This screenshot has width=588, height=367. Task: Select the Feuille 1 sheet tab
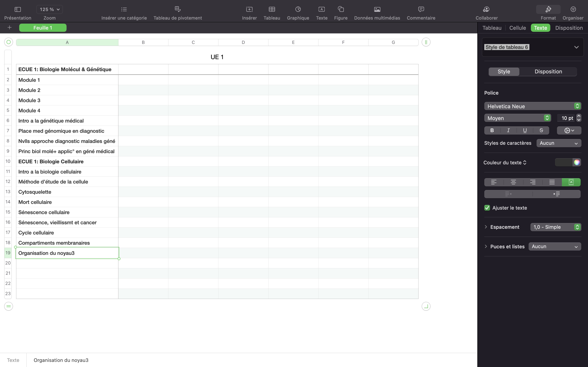[x=43, y=28]
